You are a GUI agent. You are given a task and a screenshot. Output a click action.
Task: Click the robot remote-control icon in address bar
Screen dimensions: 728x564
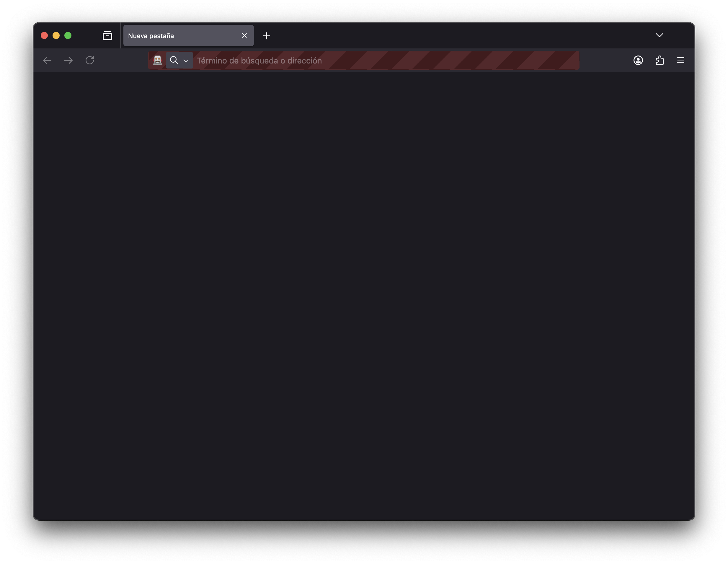tap(157, 60)
